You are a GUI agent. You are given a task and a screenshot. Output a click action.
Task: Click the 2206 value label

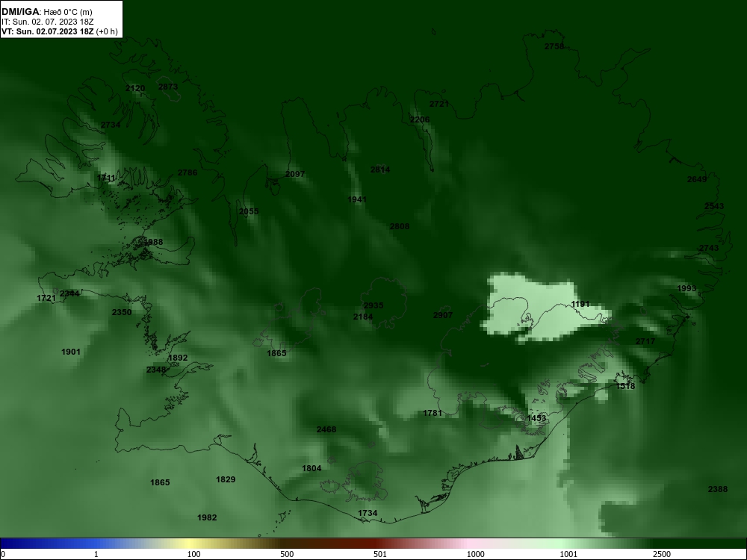420,119
